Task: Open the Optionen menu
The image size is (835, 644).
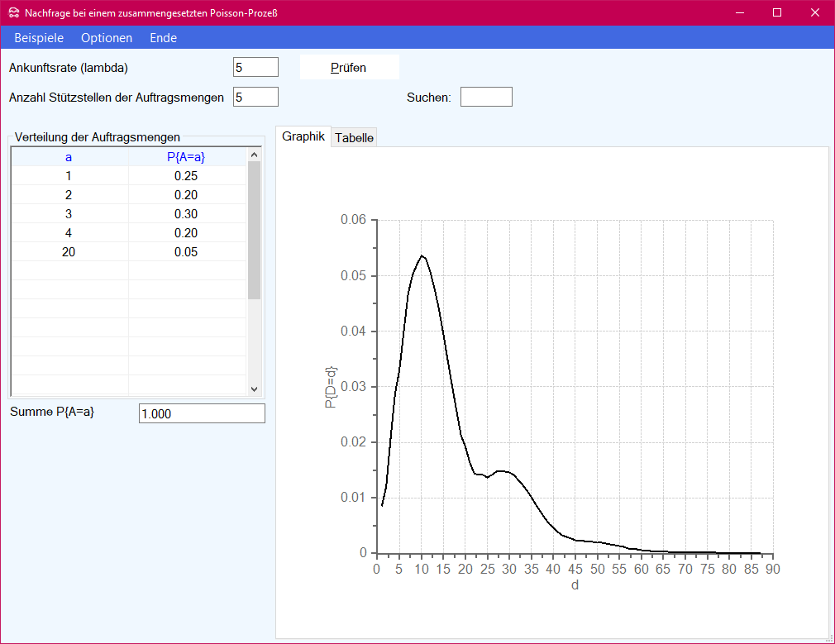Action: 107,38
